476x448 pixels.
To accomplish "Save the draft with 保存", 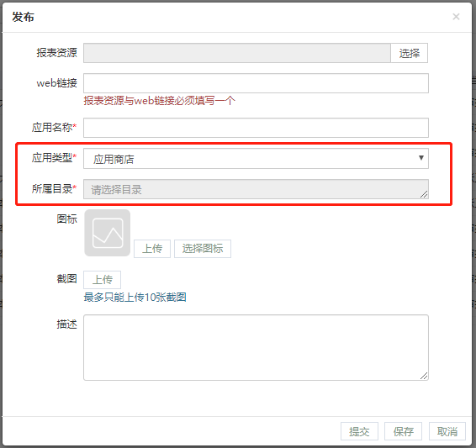I will [x=403, y=431].
